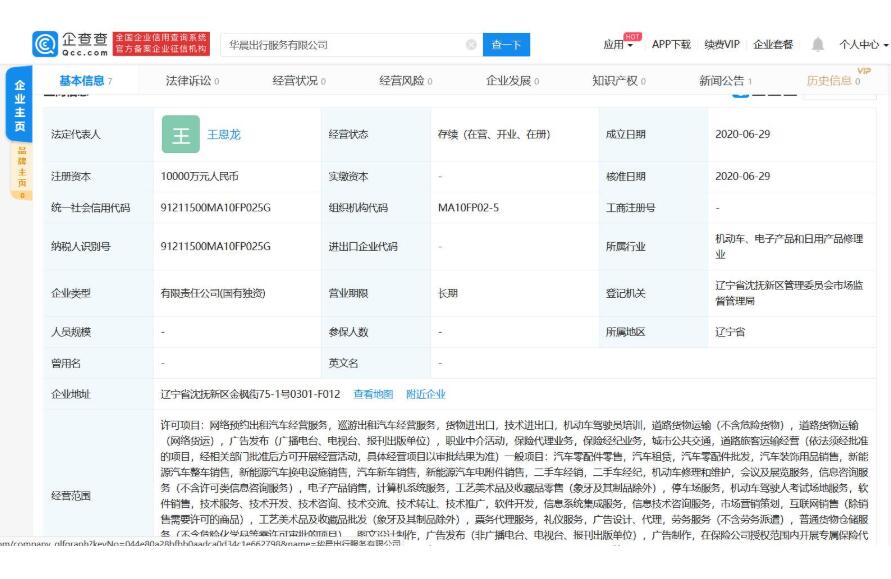The width and height of the screenshot is (891, 579).
Task: Click the green 王 avatar of the legal representative
Action: pos(181,134)
